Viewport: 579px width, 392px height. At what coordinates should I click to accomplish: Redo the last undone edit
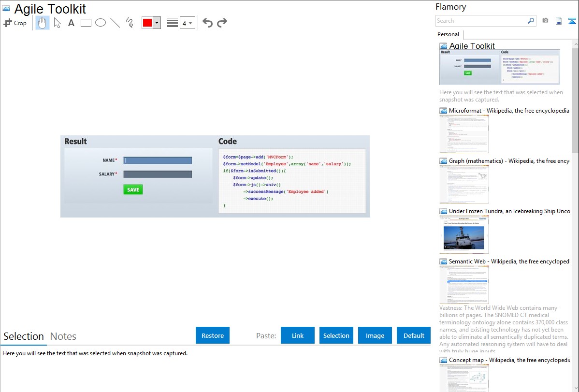click(222, 23)
